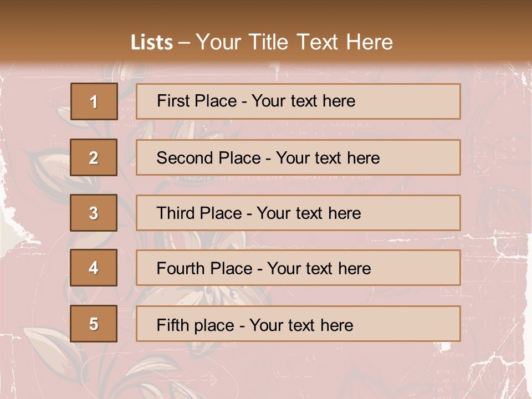The image size is (532, 399).
Task: Click the number 3 box
Action: click(x=94, y=213)
